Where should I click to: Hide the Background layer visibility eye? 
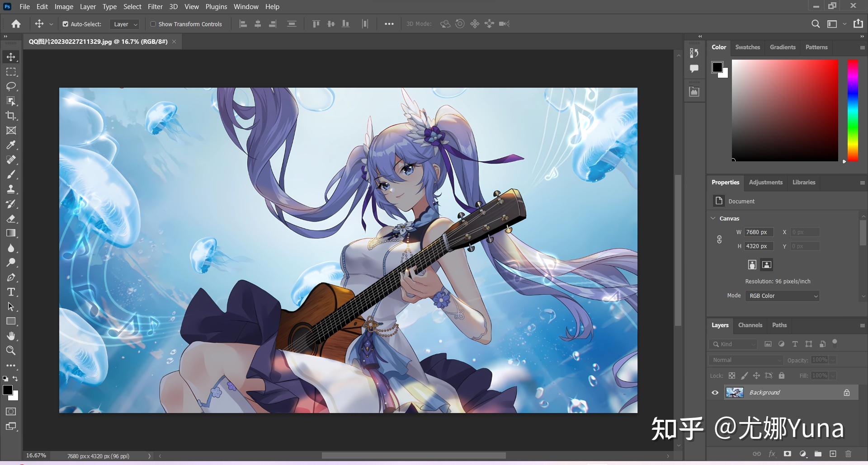715,393
